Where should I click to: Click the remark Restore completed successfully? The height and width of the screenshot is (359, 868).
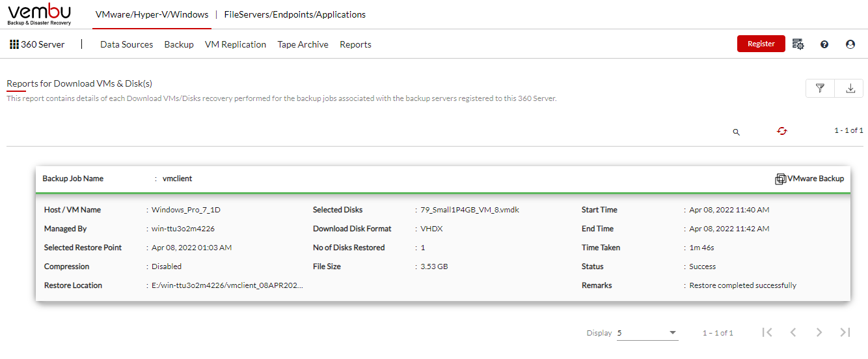(743, 285)
